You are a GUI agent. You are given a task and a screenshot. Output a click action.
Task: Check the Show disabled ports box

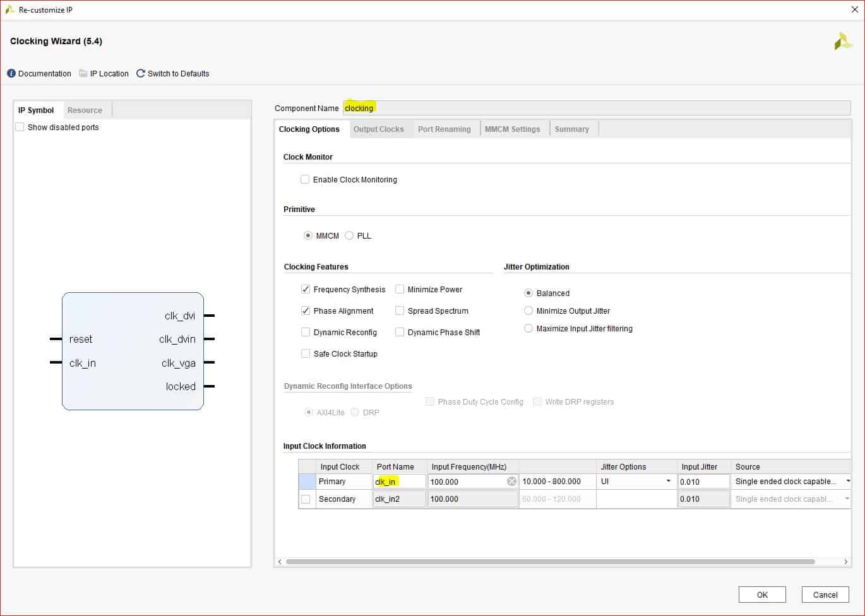(20, 127)
